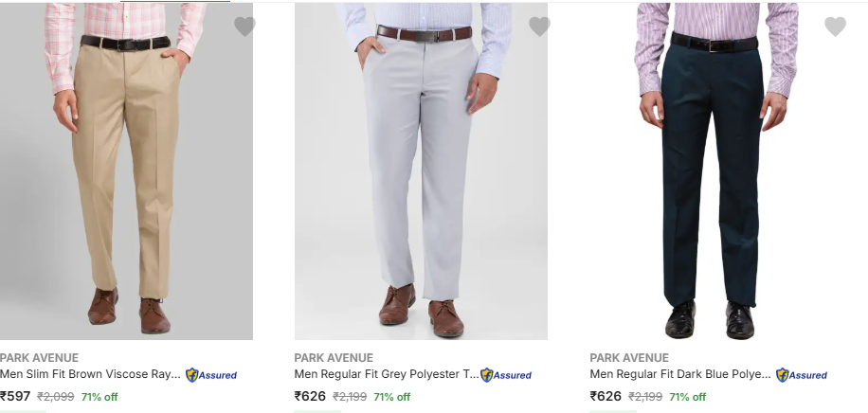The width and height of the screenshot is (868, 413).
Task: Click ₹626 price of dark blue trousers
Action: click(606, 396)
